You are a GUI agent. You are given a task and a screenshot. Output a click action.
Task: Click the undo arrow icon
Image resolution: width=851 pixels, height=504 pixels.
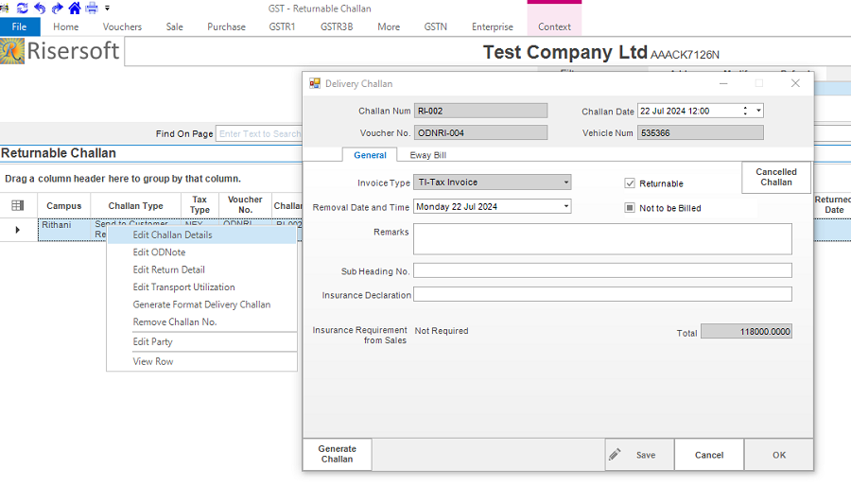[x=40, y=8]
